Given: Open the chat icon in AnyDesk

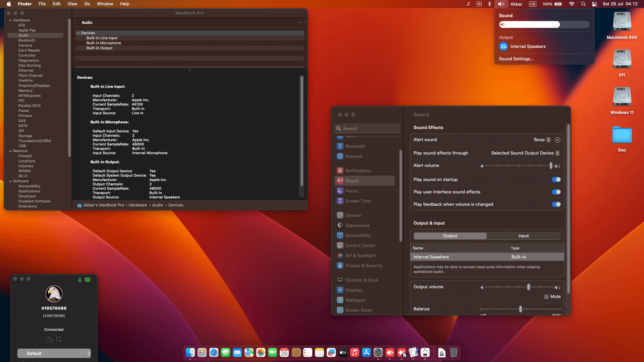Looking at the screenshot, I should click(59, 340).
